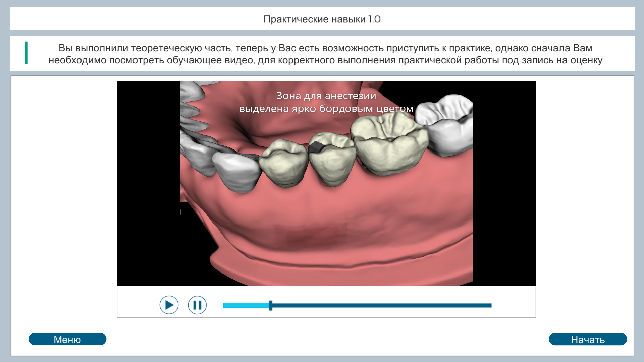Click the title Практические навыки 1.0

pos(322,19)
